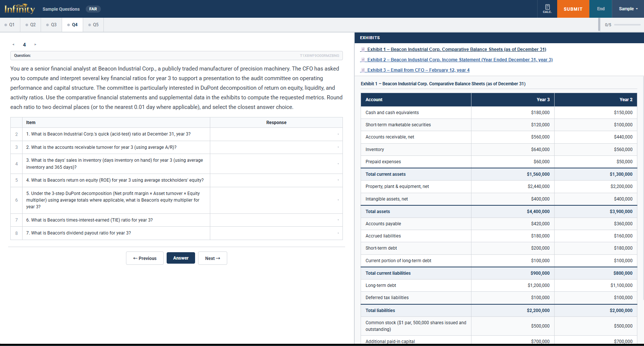
Task: Open response dropdown for return on equity
Action: [276, 180]
